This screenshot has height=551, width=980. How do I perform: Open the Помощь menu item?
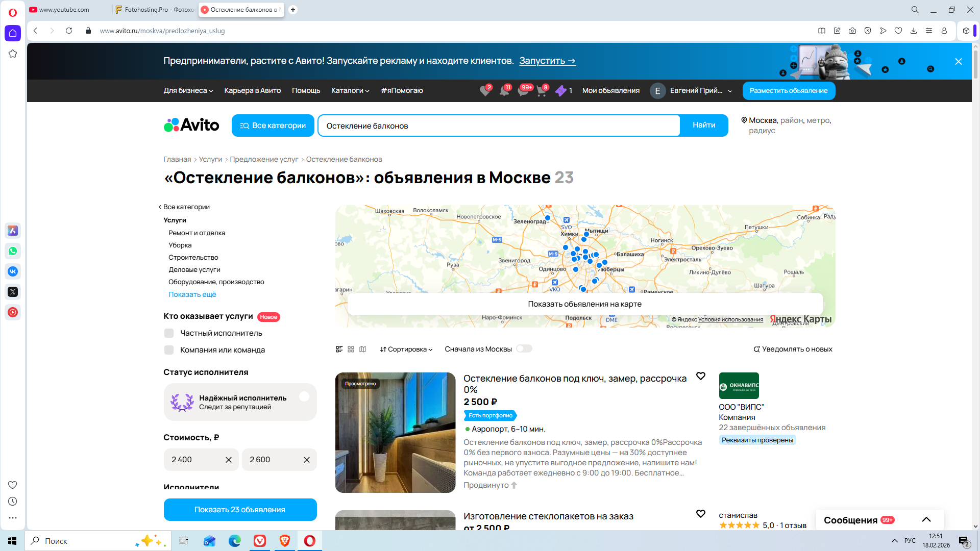click(306, 91)
